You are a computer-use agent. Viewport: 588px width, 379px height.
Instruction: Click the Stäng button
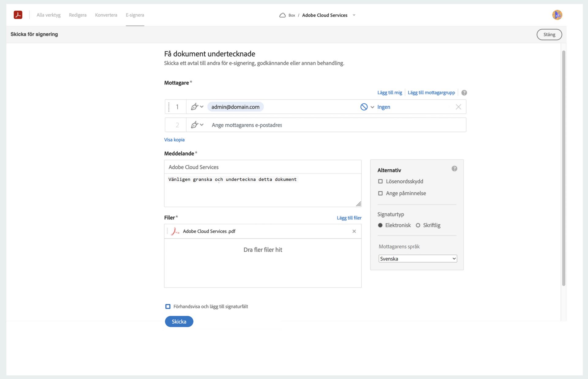click(549, 34)
